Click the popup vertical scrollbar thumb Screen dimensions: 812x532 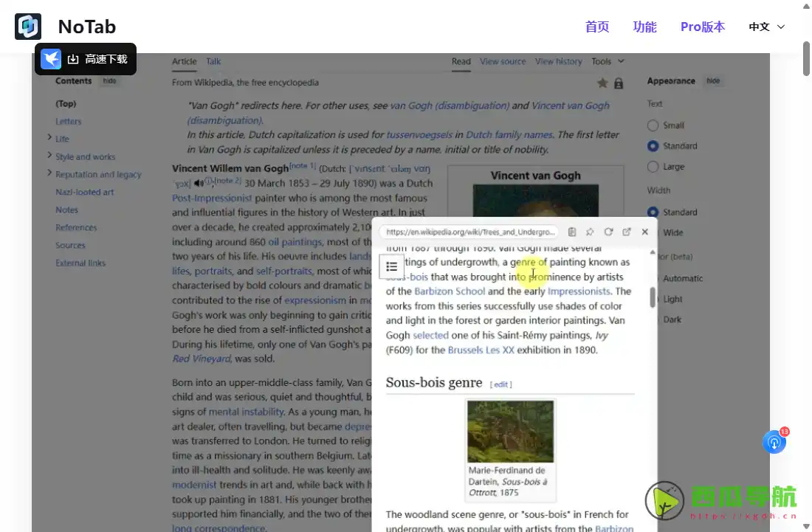(x=653, y=297)
